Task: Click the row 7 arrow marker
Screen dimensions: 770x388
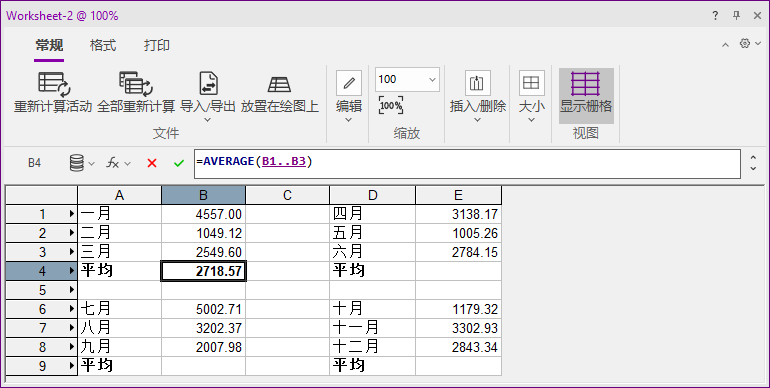Action: coord(72,328)
